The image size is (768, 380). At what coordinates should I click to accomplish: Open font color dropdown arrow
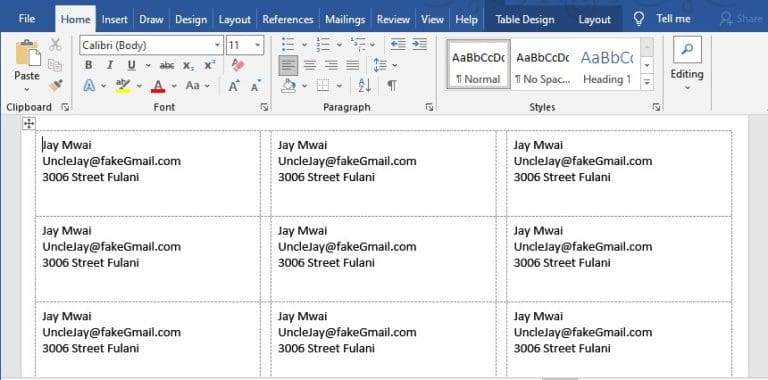point(174,86)
